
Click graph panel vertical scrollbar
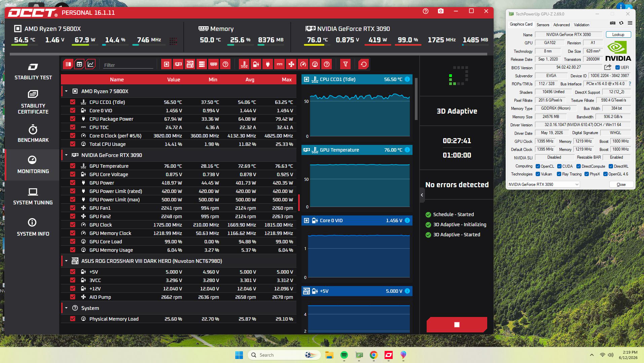[416, 99]
